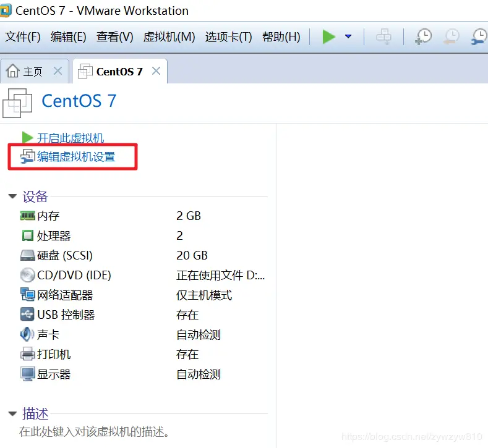Viewport: 488px width, 448px height.
Task: Collapse the 设备 section
Action: coord(12,196)
